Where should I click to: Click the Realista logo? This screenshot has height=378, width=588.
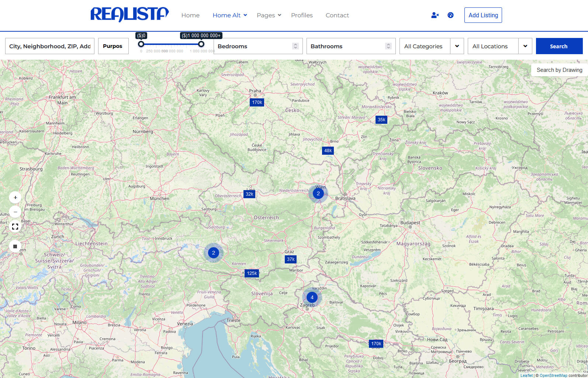click(129, 15)
